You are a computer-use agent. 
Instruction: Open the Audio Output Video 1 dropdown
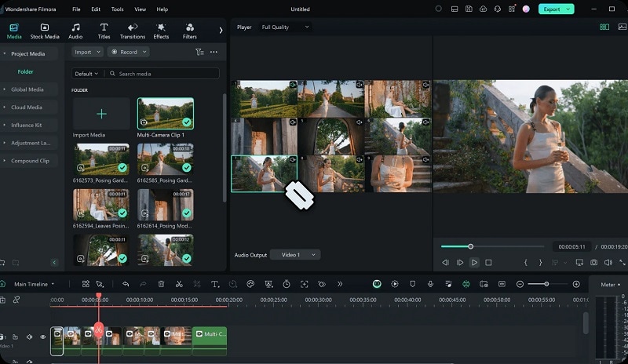294,254
